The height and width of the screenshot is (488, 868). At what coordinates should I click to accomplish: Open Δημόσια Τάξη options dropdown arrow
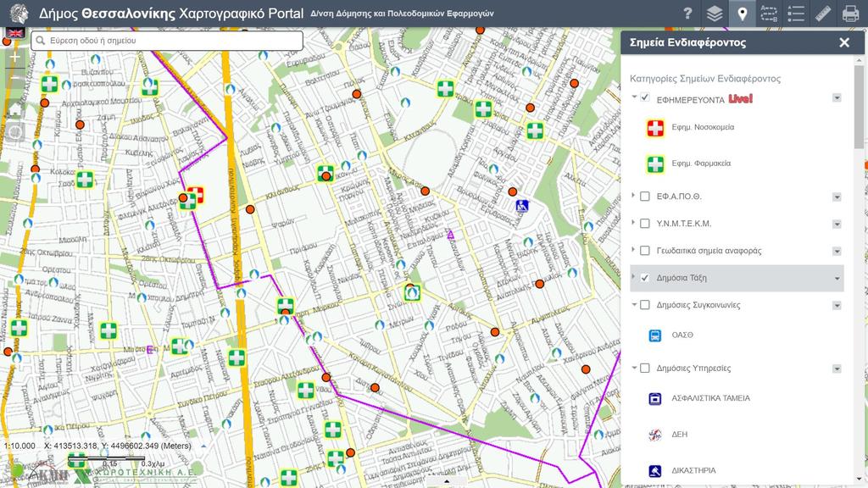[837, 278]
